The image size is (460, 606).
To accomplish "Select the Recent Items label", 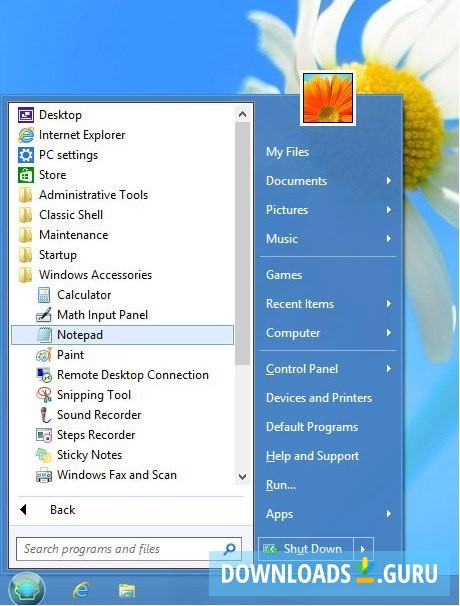I will [300, 304].
